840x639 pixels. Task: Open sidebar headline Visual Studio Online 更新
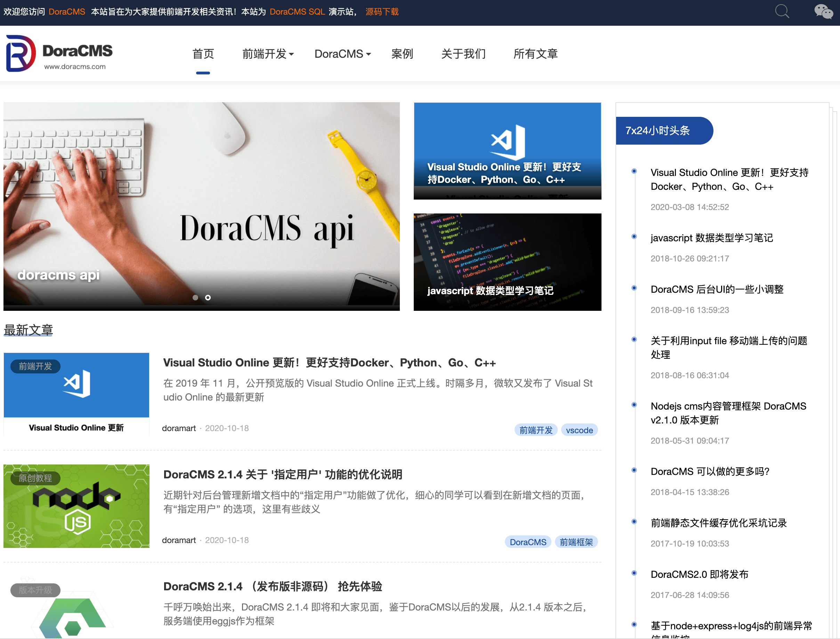[x=729, y=179]
